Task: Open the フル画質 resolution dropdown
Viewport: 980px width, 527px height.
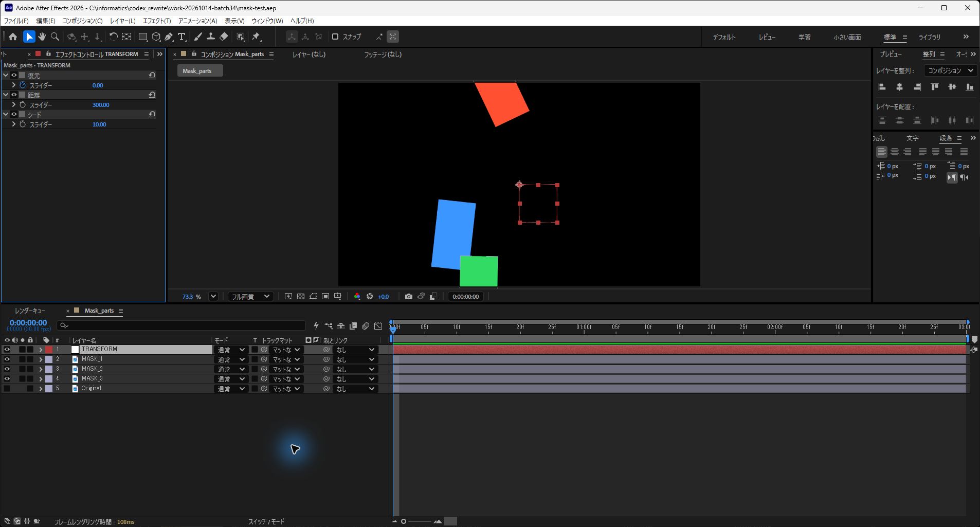Action: [250, 297]
